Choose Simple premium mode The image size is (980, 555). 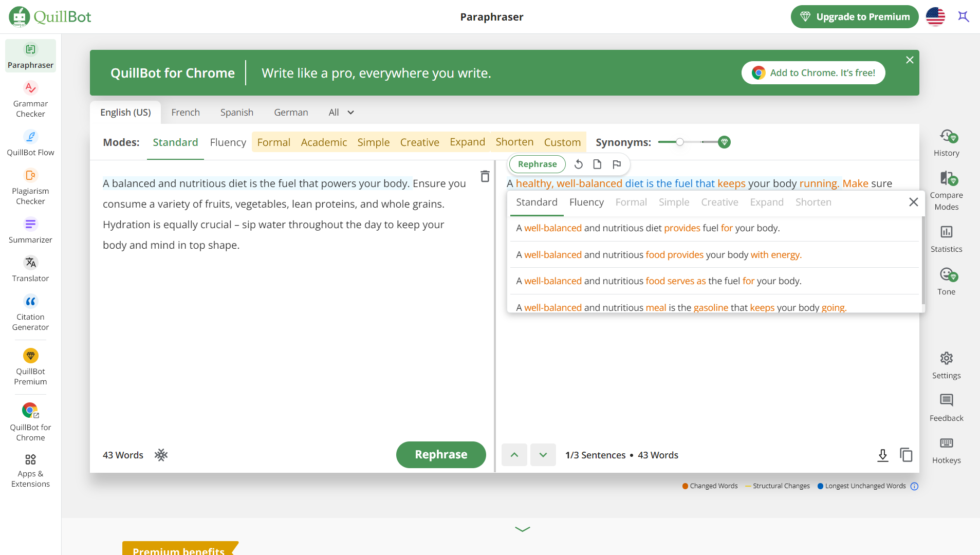(x=374, y=142)
